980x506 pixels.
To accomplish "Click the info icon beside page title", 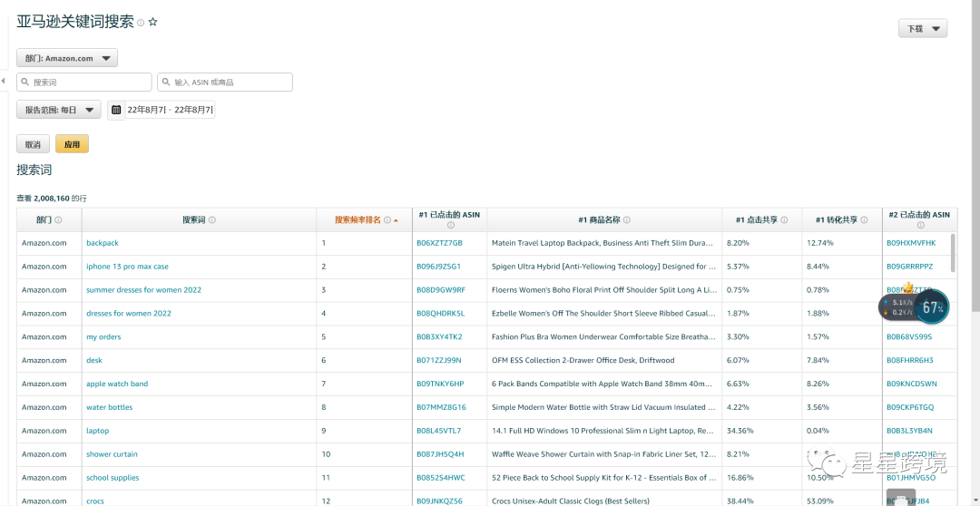I will tap(141, 23).
